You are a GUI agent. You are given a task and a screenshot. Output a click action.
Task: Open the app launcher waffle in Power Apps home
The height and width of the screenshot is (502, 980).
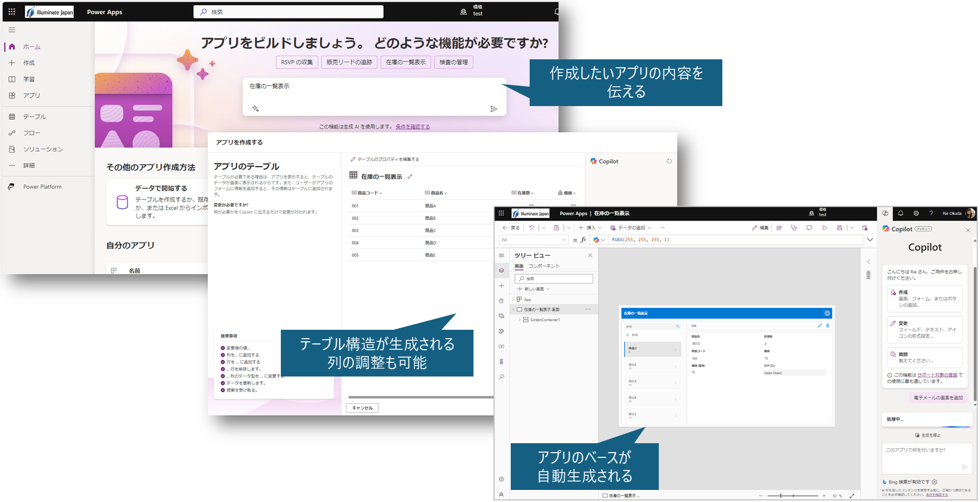pos(12,12)
